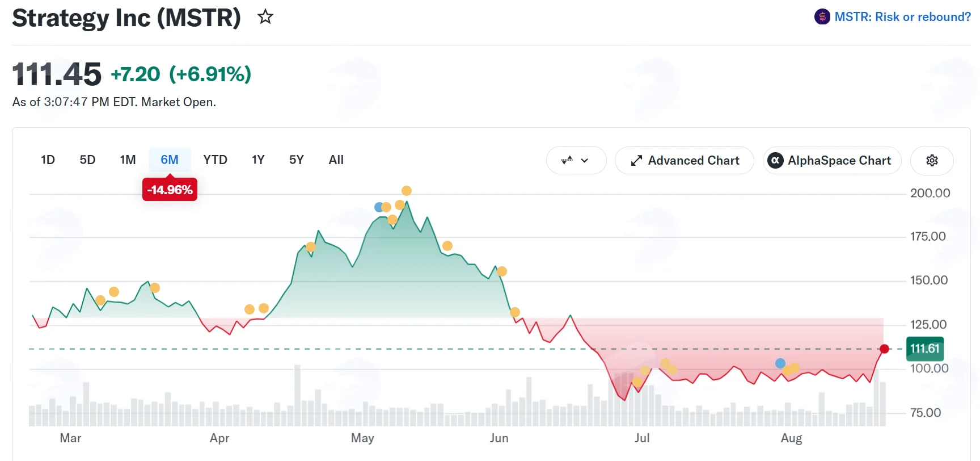Click the Jul axis label
980x461 pixels.
point(642,438)
